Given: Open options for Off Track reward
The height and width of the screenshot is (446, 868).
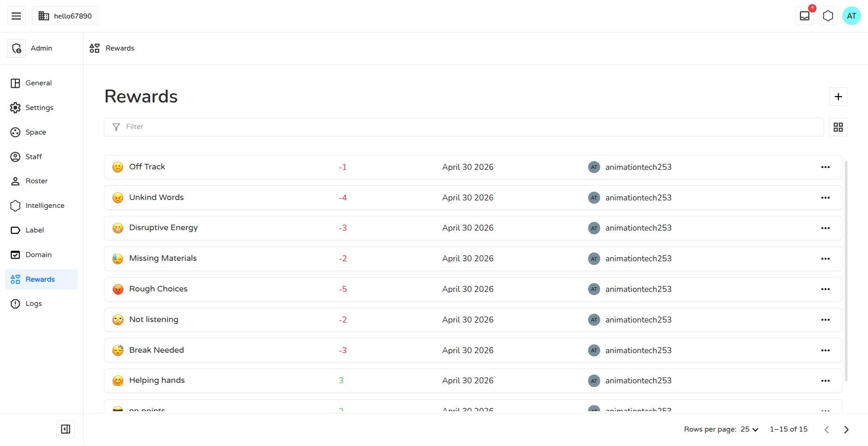Looking at the screenshot, I should click(x=825, y=167).
